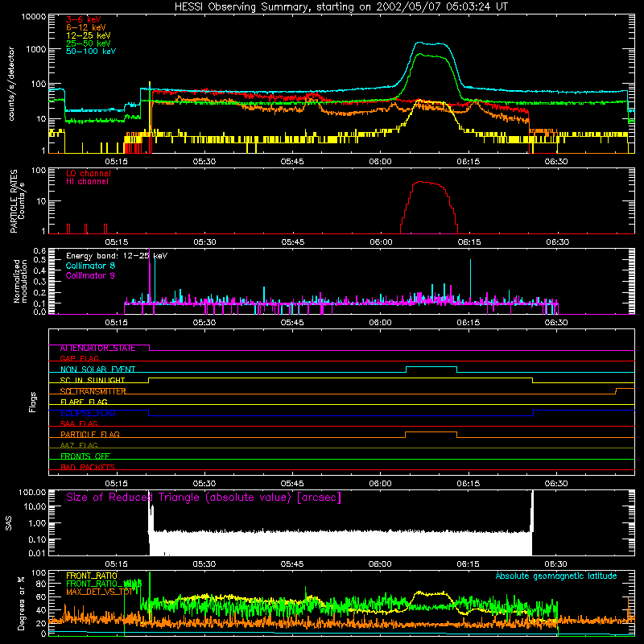Click the PARTICLE RATES axis title
The height and width of the screenshot is (644, 644).
14,200
